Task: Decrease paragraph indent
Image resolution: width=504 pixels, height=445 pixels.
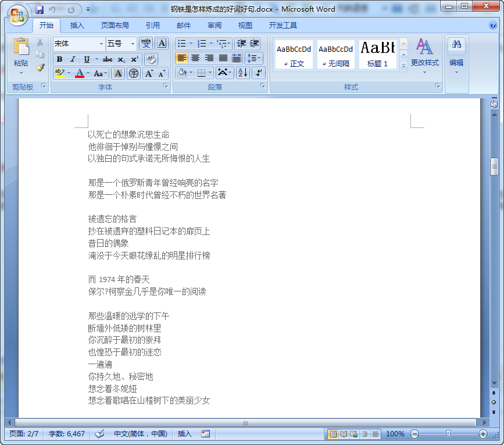Action: coord(241,43)
